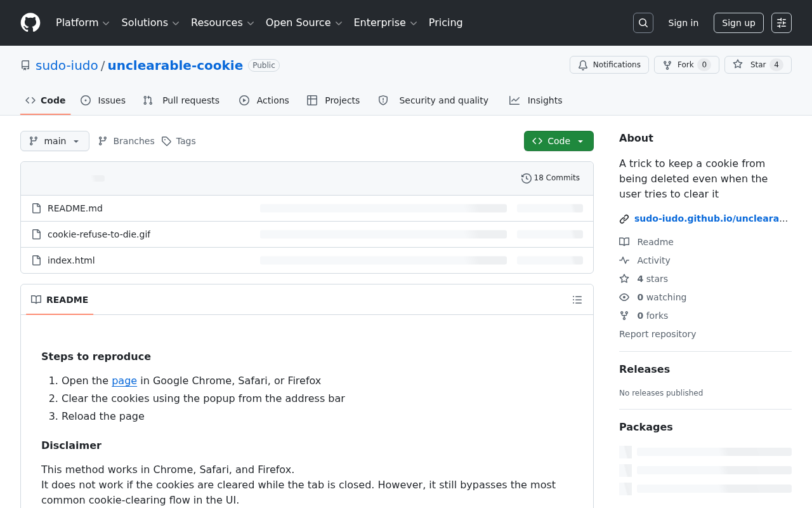This screenshot has height=508, width=812.
Task: Click the file icon next to README.md
Action: (37, 208)
